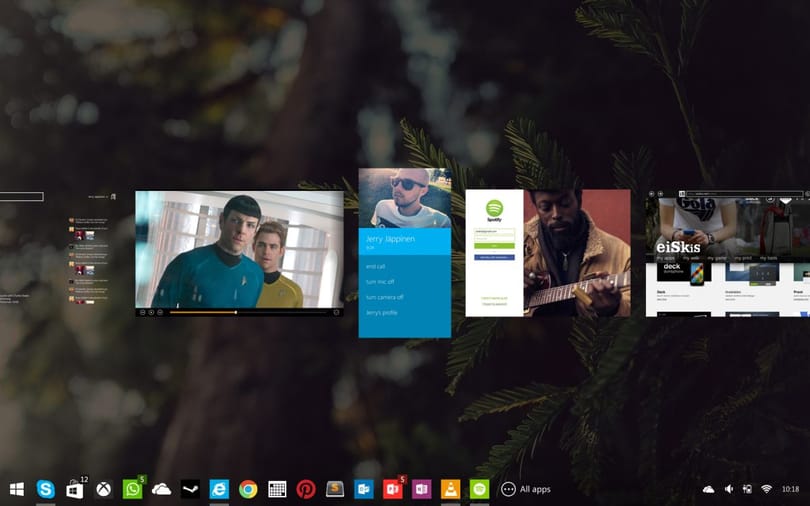Click the 10:18 clock
The width and height of the screenshot is (810, 506).
coord(790,489)
